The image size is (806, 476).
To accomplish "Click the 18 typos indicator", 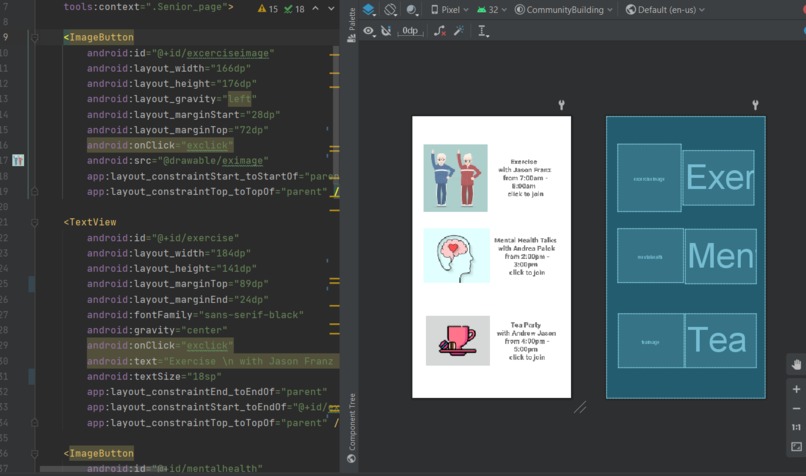I will click(x=295, y=9).
